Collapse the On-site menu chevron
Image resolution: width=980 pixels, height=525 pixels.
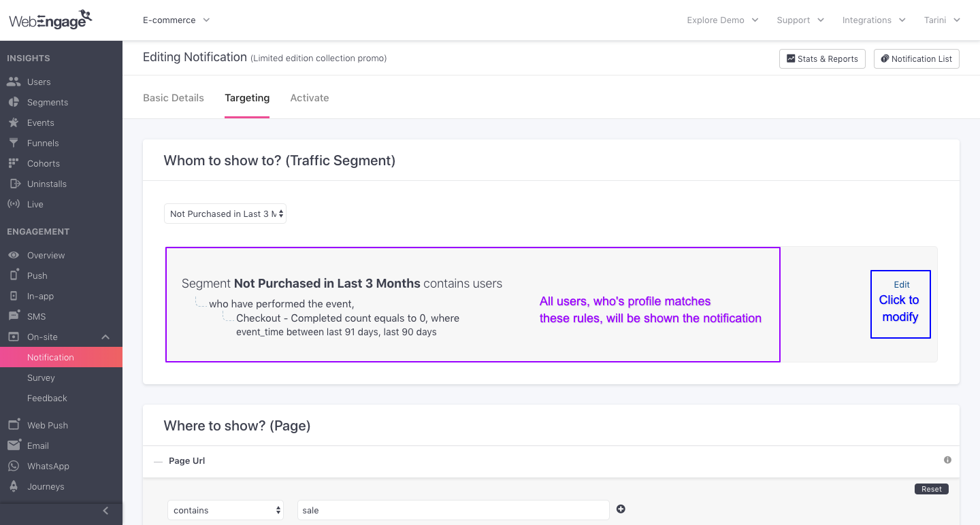pos(105,337)
